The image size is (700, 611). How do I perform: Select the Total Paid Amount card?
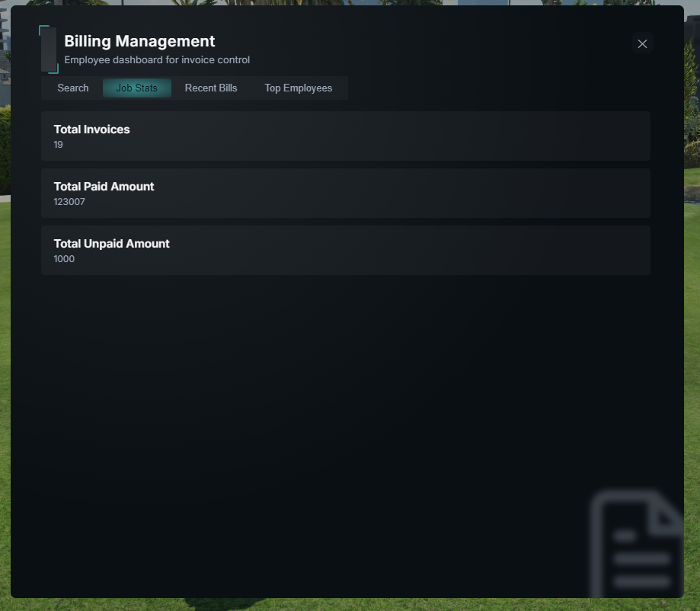point(346,193)
